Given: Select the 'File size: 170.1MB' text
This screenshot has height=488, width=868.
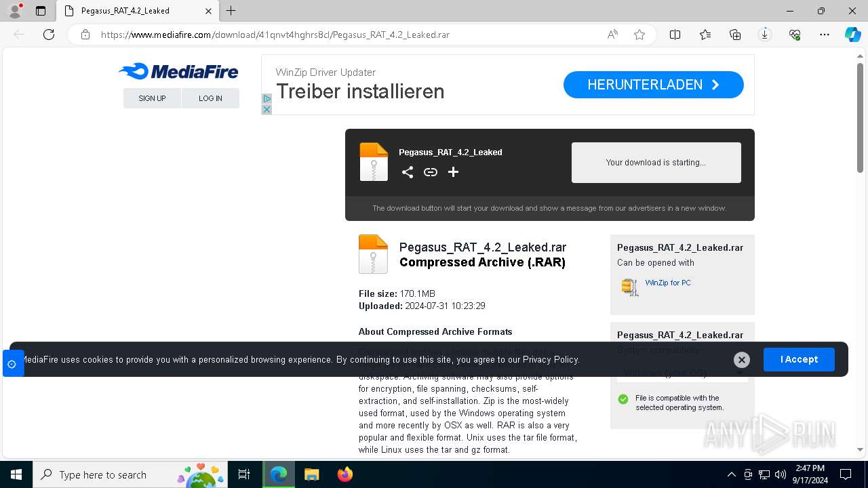Looking at the screenshot, I should point(397,293).
